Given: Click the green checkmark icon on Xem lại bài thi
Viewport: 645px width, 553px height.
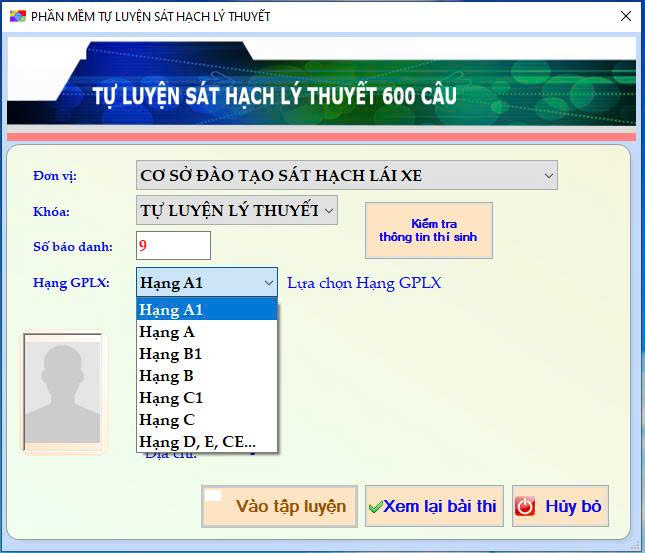Looking at the screenshot, I should (x=375, y=507).
